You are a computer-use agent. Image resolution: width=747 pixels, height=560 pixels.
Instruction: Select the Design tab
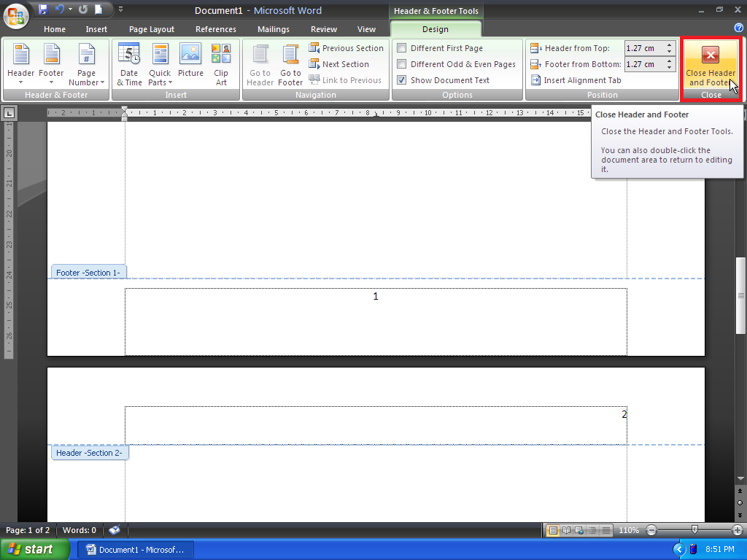pyautogui.click(x=436, y=29)
